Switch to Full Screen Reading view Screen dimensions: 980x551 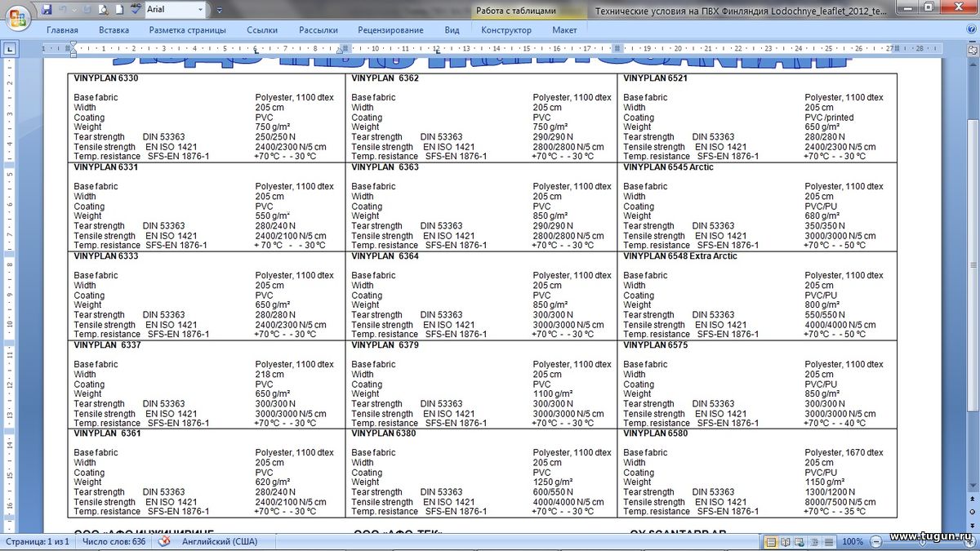click(x=785, y=541)
